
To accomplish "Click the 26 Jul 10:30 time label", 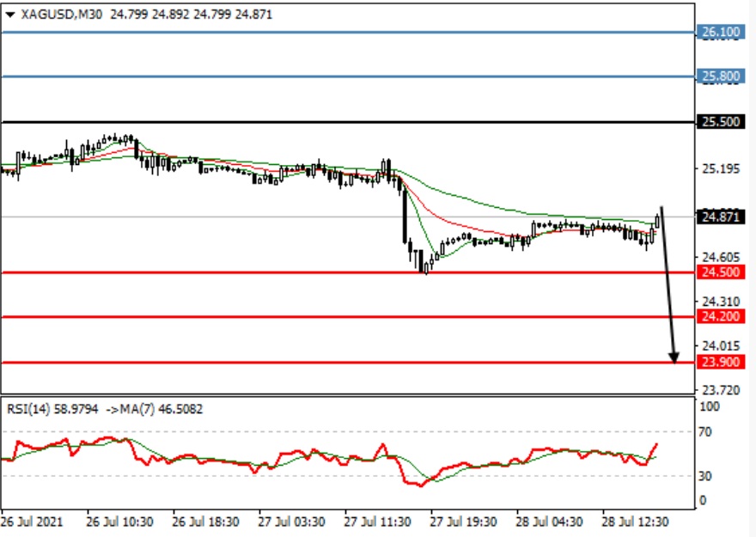I will (119, 522).
